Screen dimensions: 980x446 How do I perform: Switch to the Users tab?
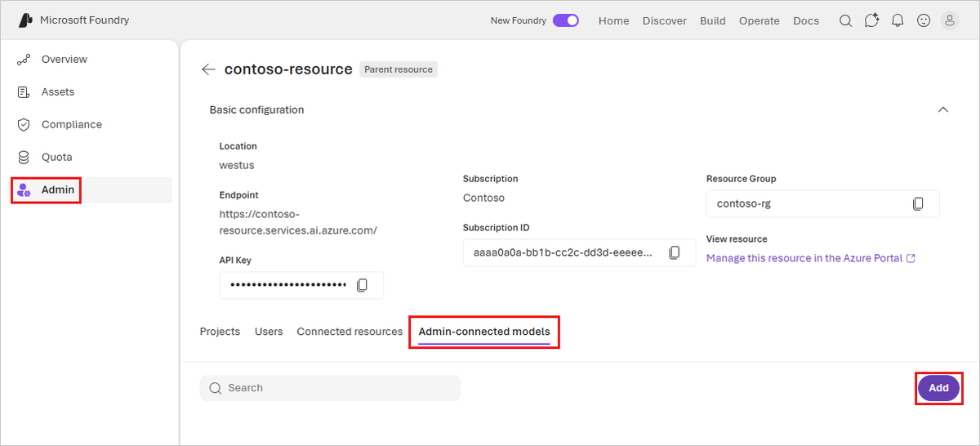[x=269, y=332]
